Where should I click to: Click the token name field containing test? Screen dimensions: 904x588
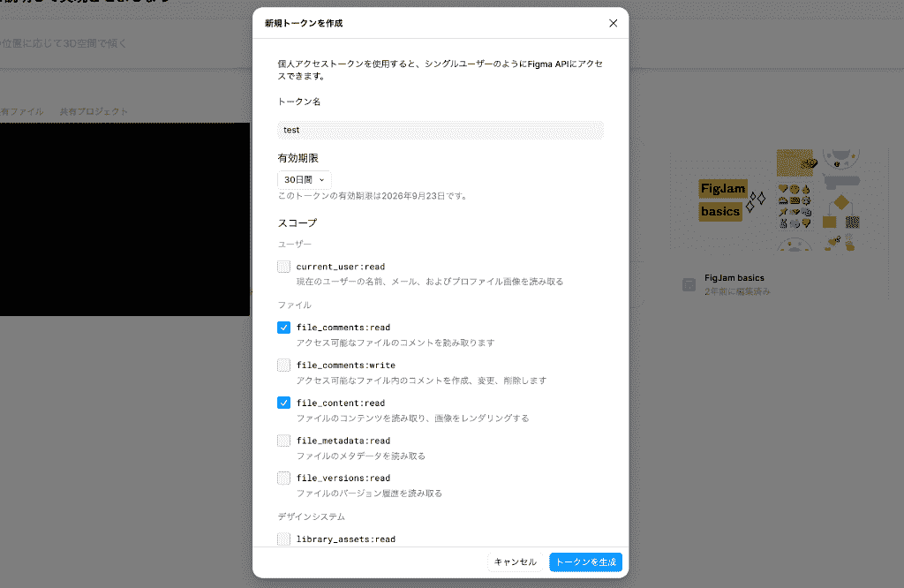pos(441,131)
